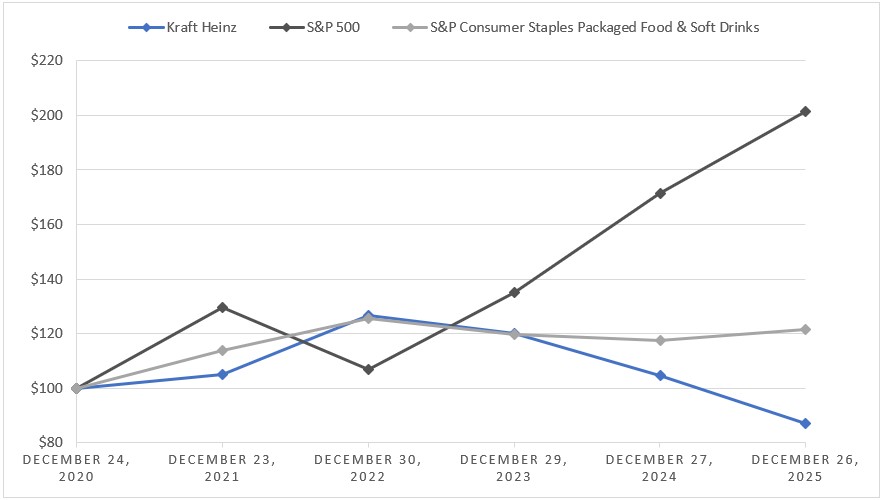The image size is (883, 500).
Task: Select the S&P 500 marker at December 23, 2021
Action: pyautogui.click(x=222, y=307)
